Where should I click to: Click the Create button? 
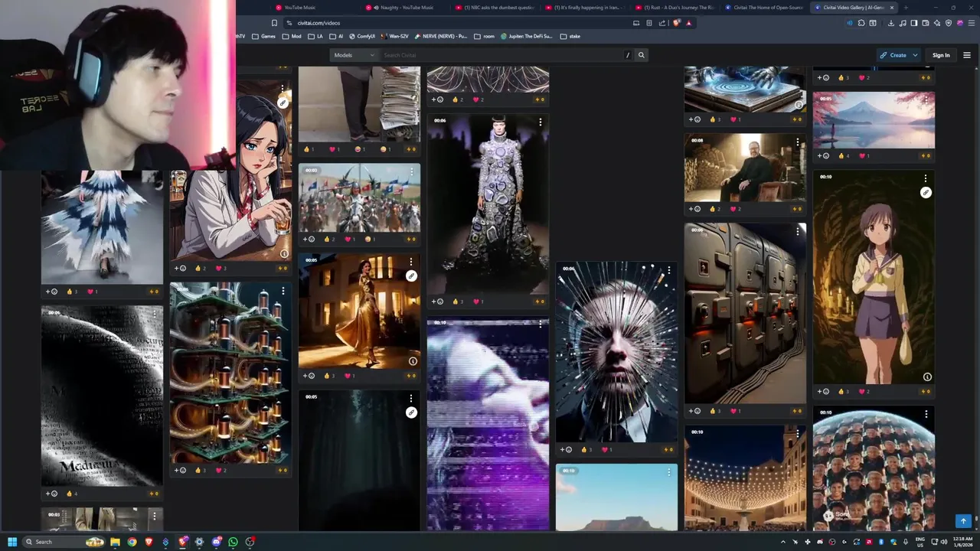893,55
